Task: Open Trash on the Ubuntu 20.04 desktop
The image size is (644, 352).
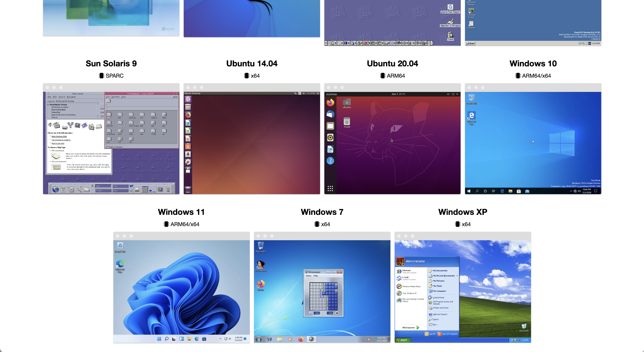Action: 347,122
